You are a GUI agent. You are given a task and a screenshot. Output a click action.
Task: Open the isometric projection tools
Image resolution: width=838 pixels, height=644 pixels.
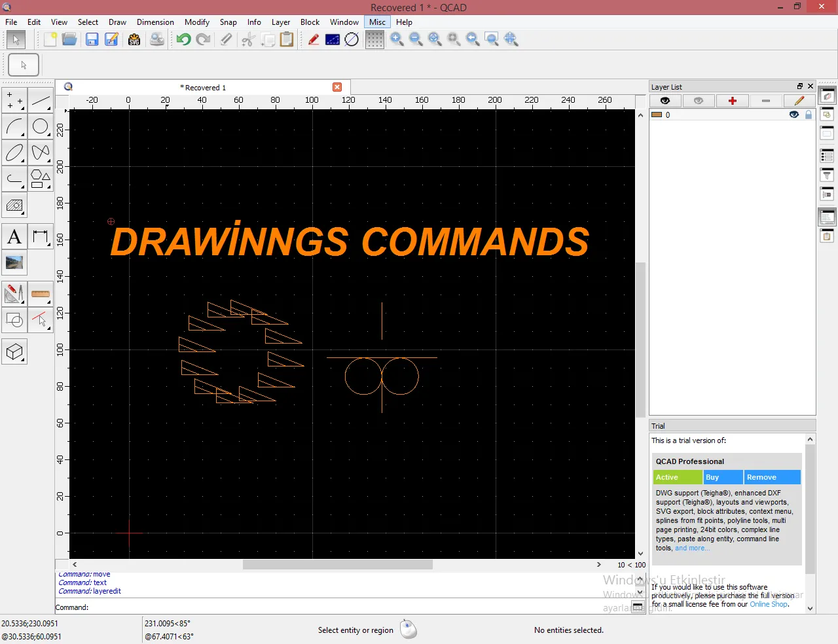pos(14,352)
